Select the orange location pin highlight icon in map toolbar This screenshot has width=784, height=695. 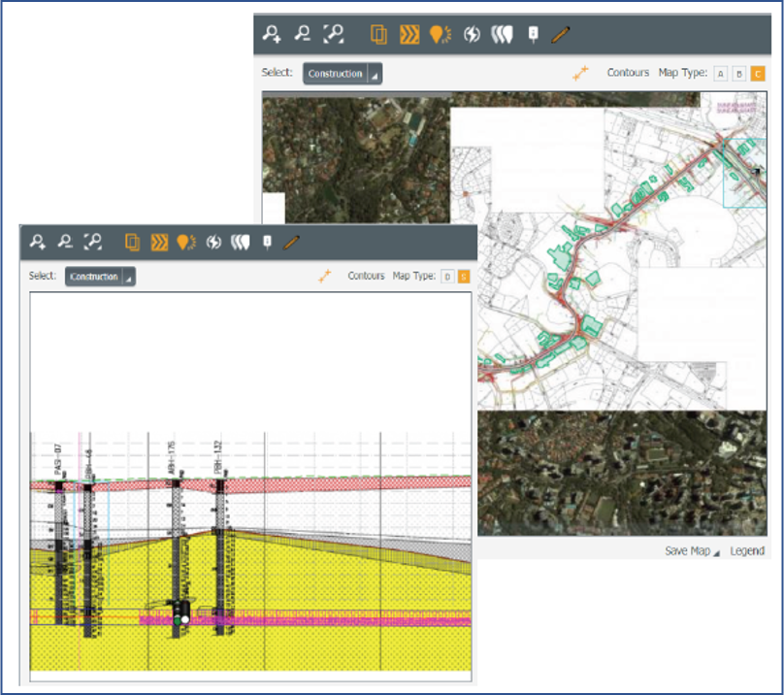tap(440, 35)
